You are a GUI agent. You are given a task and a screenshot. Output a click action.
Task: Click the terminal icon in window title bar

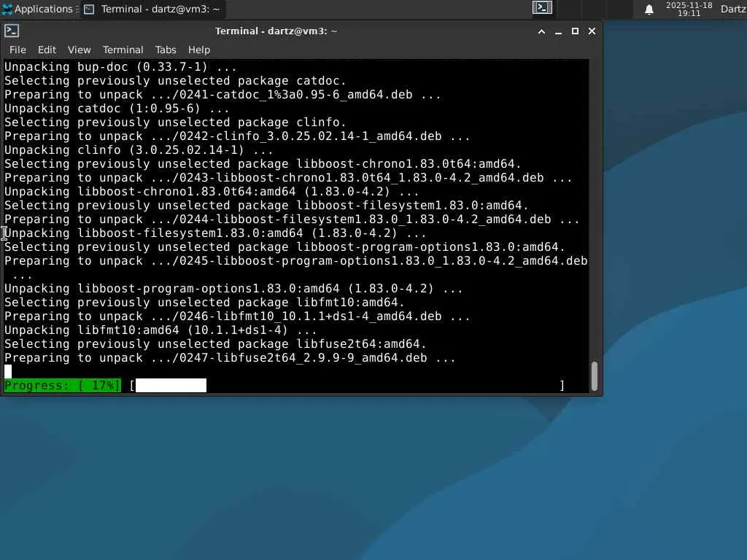click(12, 31)
